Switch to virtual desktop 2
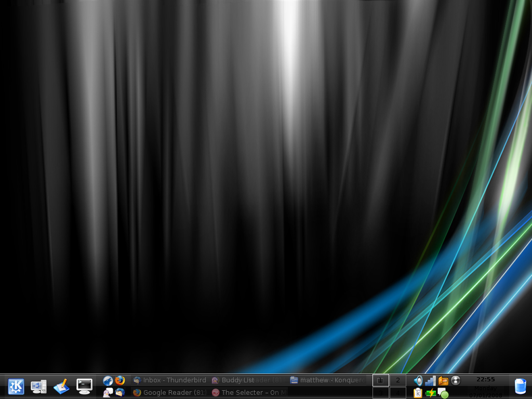Image resolution: width=532 pixels, height=399 pixels. [398, 380]
